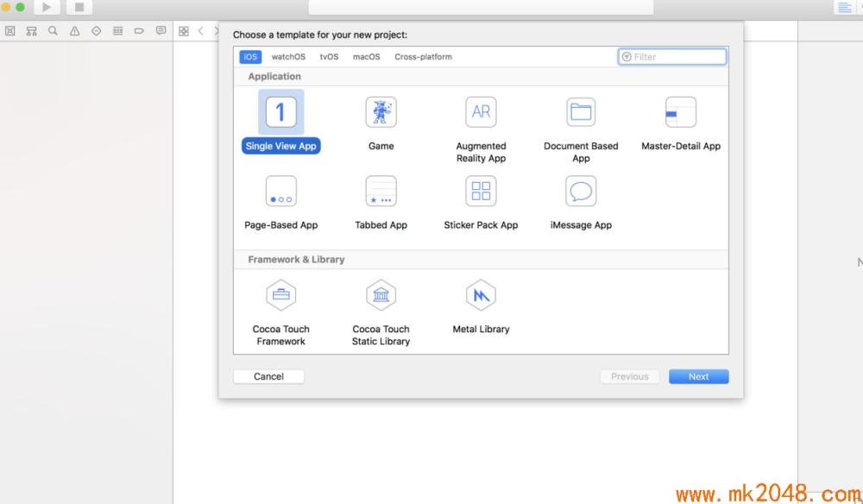Image resolution: width=863 pixels, height=504 pixels.
Task: Open the Breakpoint navigator icon
Action: click(139, 31)
